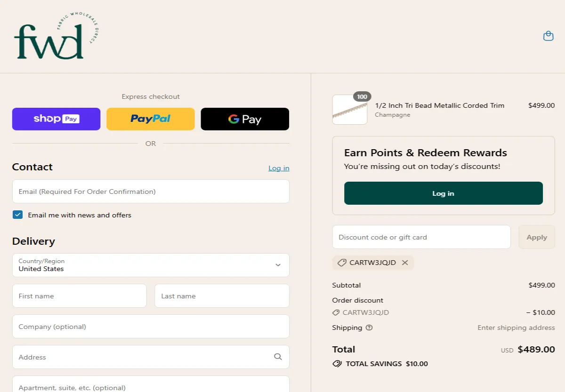Click the shipping help question mark icon
This screenshot has width=565, height=392.
click(369, 328)
